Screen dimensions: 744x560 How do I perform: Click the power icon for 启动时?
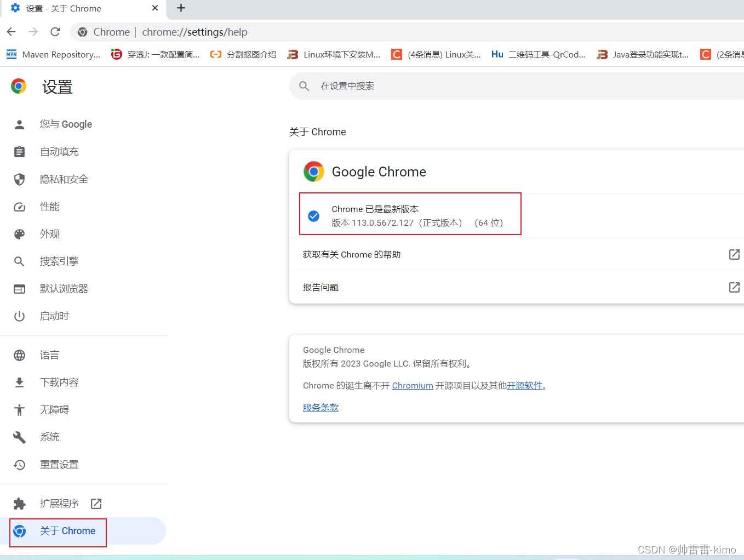point(19,316)
